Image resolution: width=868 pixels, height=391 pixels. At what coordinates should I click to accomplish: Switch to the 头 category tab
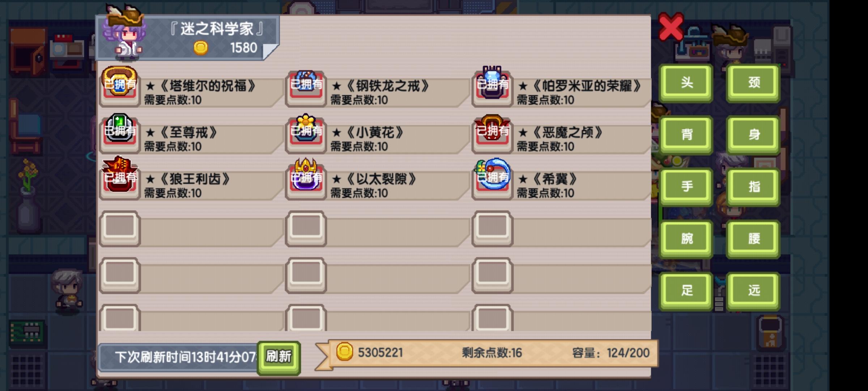(x=686, y=83)
